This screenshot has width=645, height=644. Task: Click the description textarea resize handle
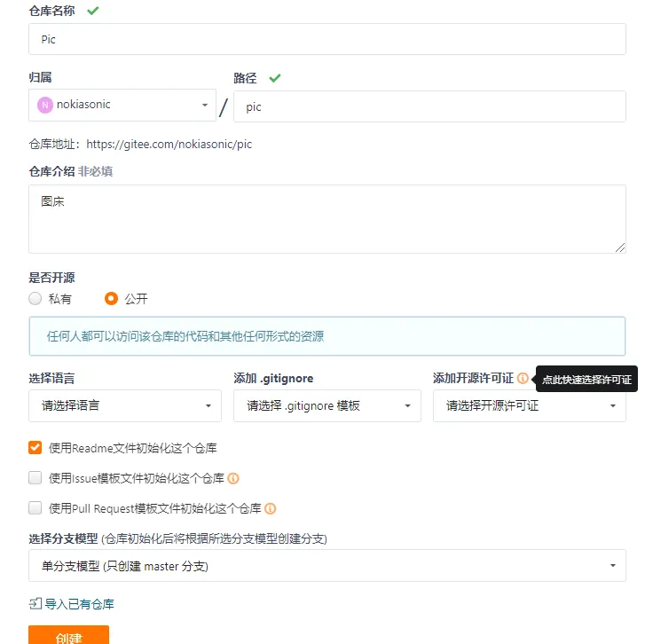(620, 247)
